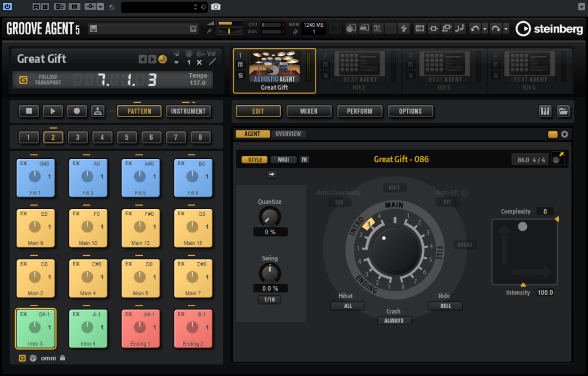Open the Hihat ALL dropdown

click(x=348, y=306)
